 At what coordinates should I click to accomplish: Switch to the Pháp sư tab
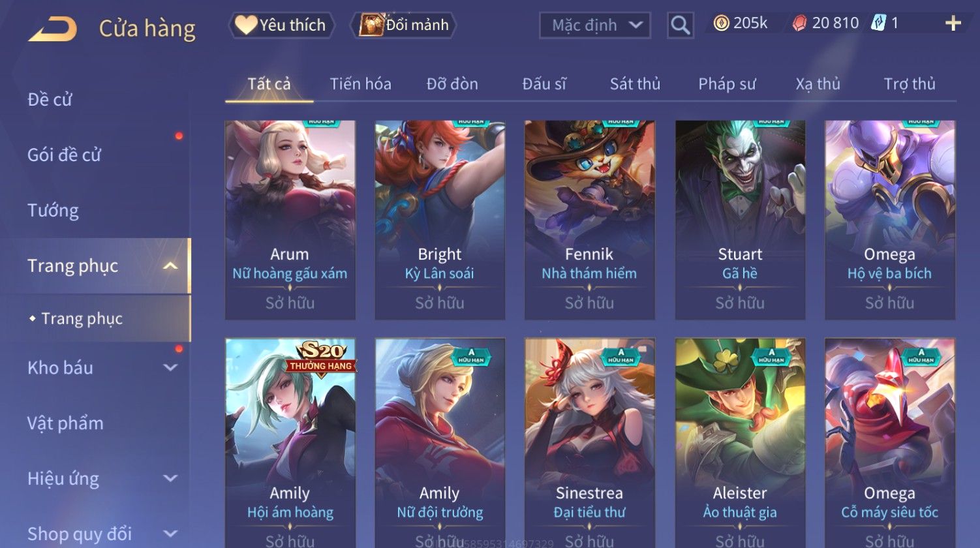tap(727, 84)
